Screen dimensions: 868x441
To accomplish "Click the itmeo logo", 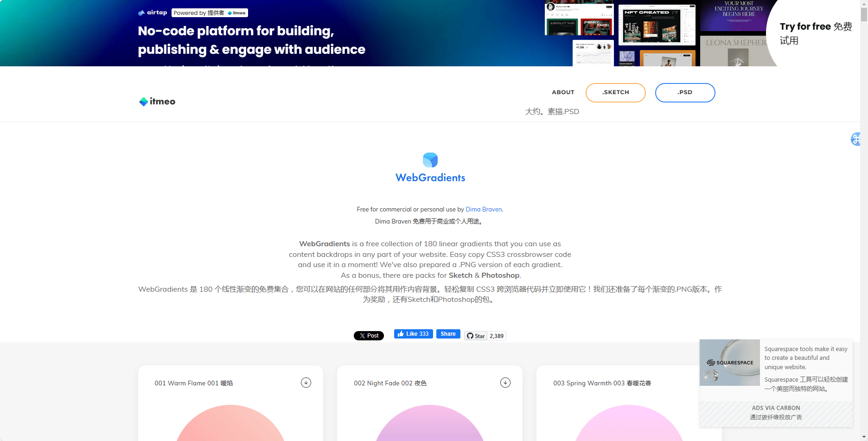I will point(157,102).
